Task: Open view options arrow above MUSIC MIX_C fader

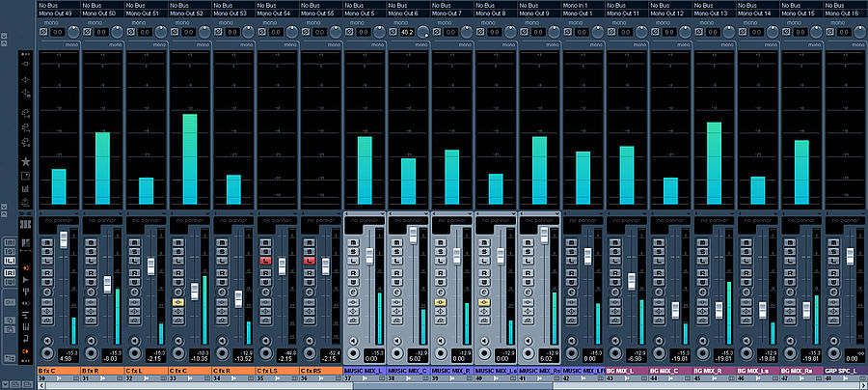Action: tap(427, 213)
